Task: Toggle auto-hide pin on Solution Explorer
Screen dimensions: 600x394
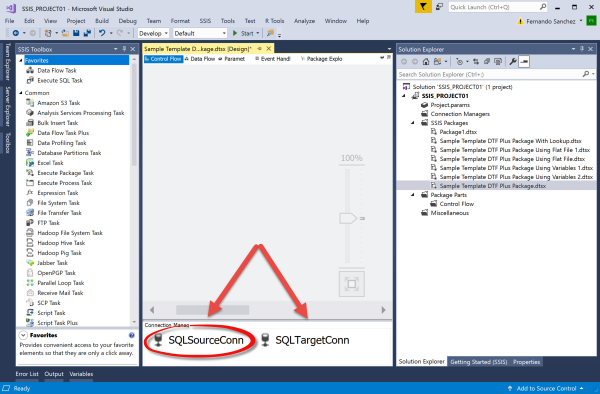Action: 582,49
